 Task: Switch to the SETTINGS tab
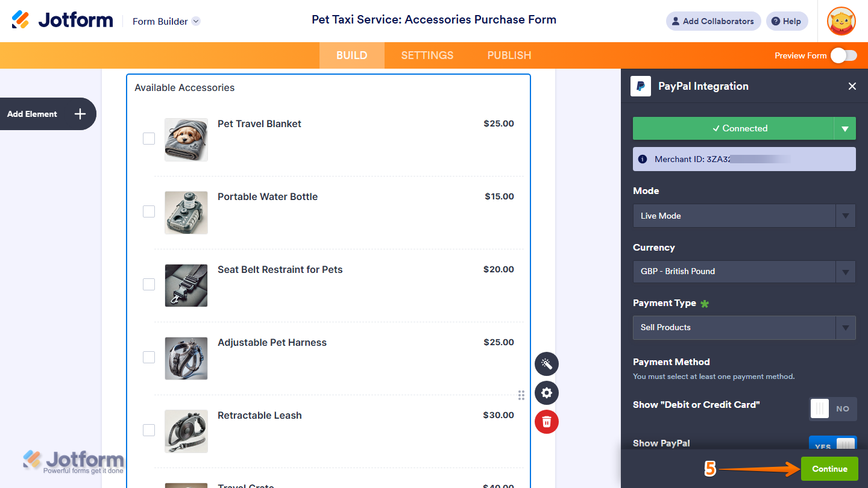(427, 55)
